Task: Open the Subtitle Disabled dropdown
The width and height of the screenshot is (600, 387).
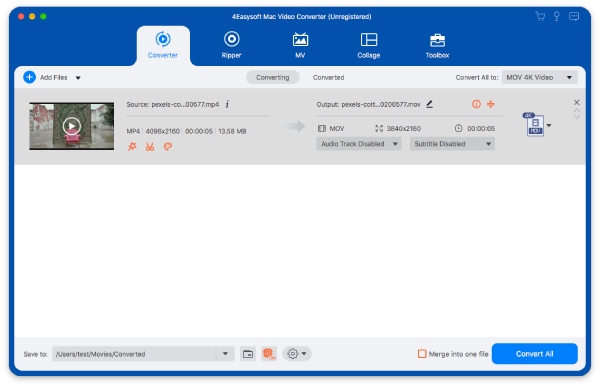Action: 452,144
